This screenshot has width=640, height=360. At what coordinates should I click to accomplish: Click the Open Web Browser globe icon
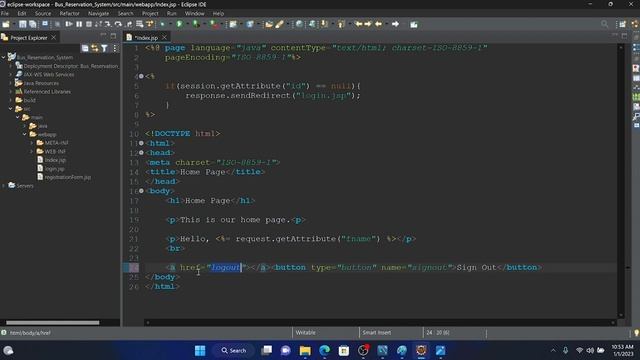point(299,24)
